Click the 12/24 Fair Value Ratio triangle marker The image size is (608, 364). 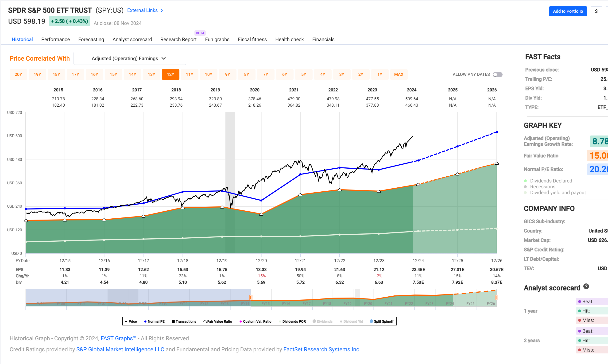point(418,184)
